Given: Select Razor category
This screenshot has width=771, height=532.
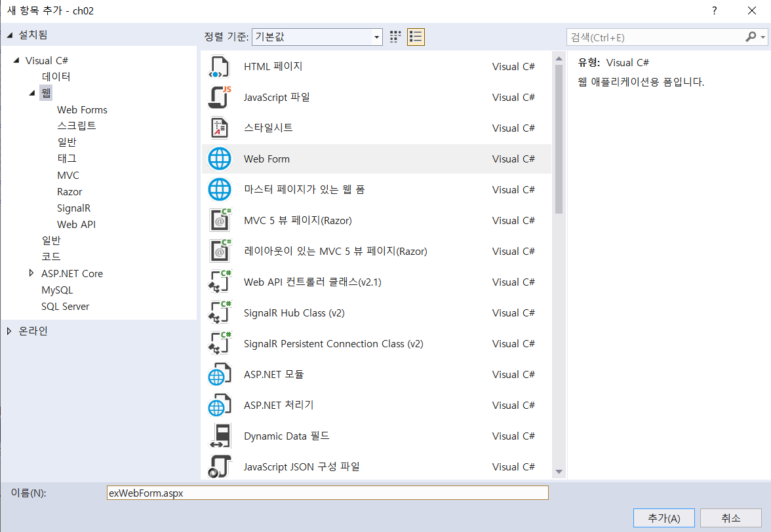Looking at the screenshot, I should [x=69, y=191].
